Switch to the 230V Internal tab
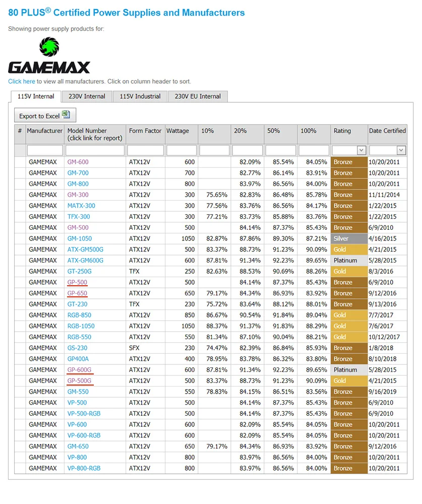This screenshot has height=504, width=422. (87, 96)
